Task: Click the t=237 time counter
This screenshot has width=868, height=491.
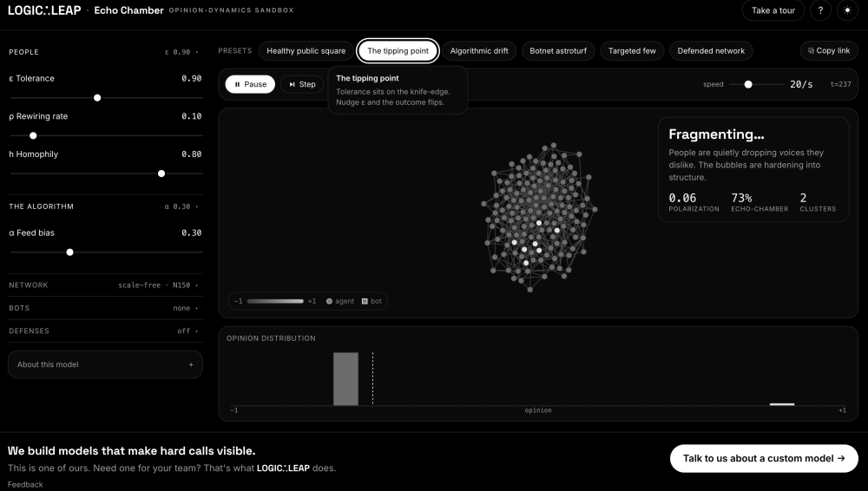Action: pyautogui.click(x=841, y=84)
